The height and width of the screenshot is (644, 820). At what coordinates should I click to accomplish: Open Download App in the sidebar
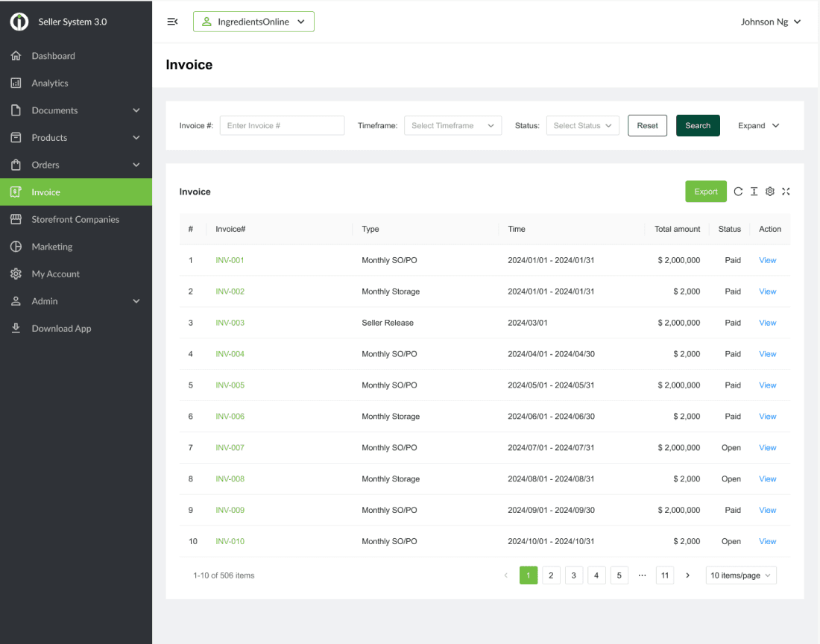(76, 328)
